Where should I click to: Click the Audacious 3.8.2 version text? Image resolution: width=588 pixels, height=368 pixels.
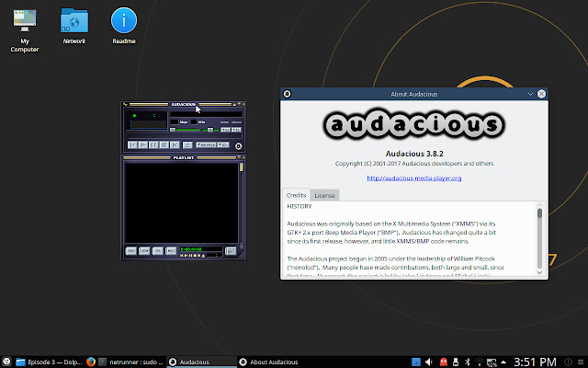point(414,154)
